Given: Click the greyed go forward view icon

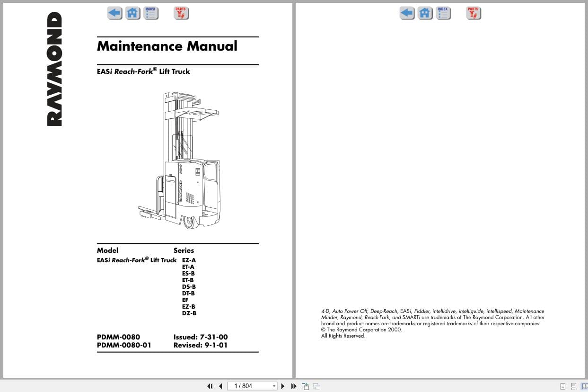Looking at the screenshot, I should pyautogui.click(x=316, y=386).
